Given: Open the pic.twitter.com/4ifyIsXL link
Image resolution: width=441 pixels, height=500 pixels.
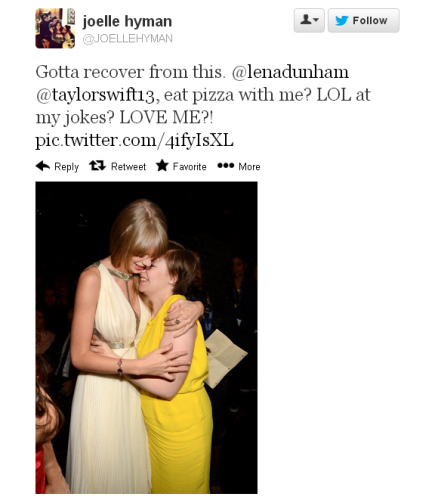Looking at the screenshot, I should tap(134, 140).
